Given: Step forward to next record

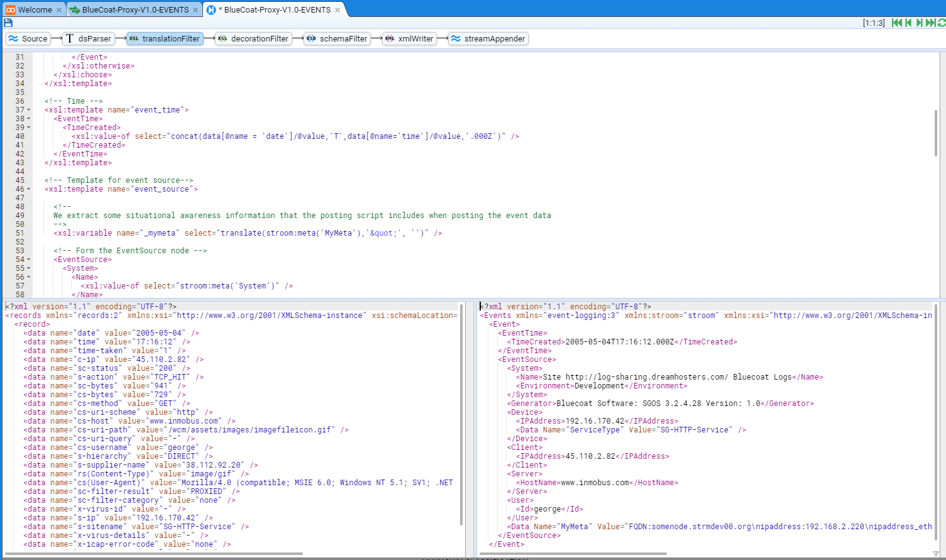Looking at the screenshot, I should pyautogui.click(x=919, y=23).
